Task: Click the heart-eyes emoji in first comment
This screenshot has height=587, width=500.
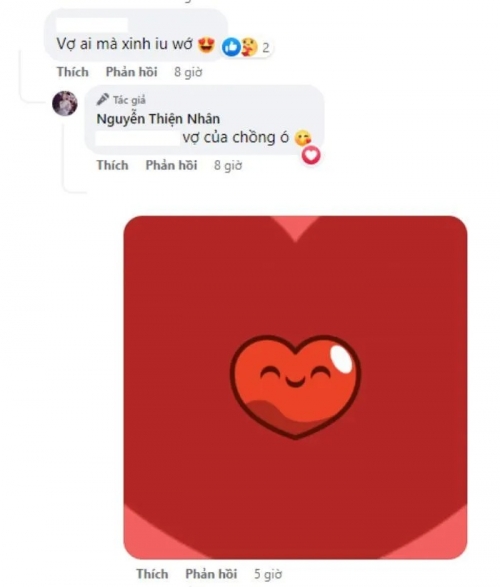Action: [x=206, y=45]
